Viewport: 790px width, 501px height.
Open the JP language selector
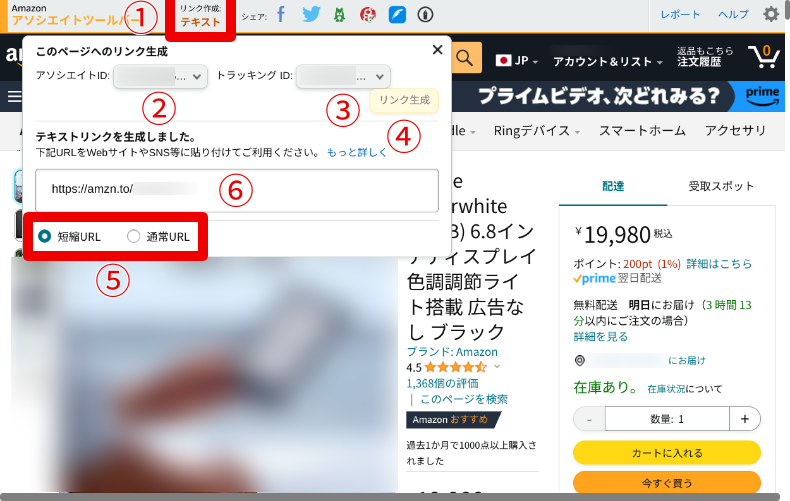[x=517, y=61]
